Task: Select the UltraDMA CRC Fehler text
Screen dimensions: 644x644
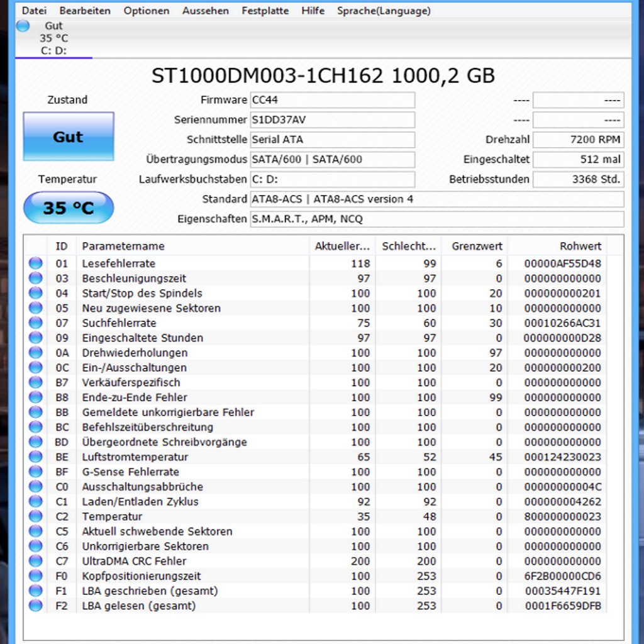Action: point(134,560)
